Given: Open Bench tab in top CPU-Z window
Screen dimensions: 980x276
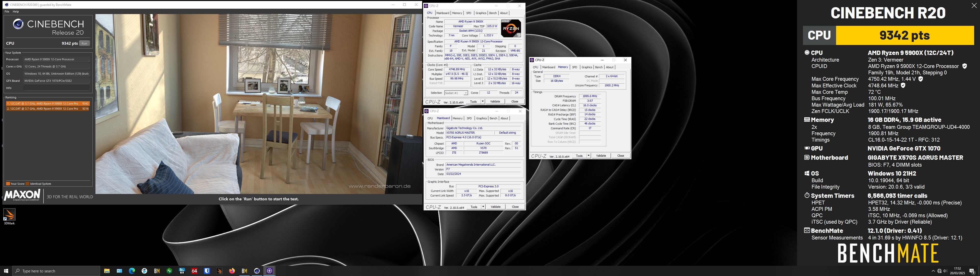Looking at the screenshot, I should [493, 13].
